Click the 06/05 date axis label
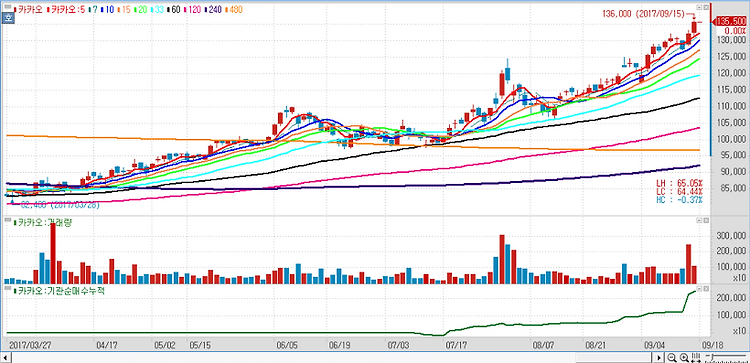Viewport: 750px width, 363px height. [x=287, y=344]
